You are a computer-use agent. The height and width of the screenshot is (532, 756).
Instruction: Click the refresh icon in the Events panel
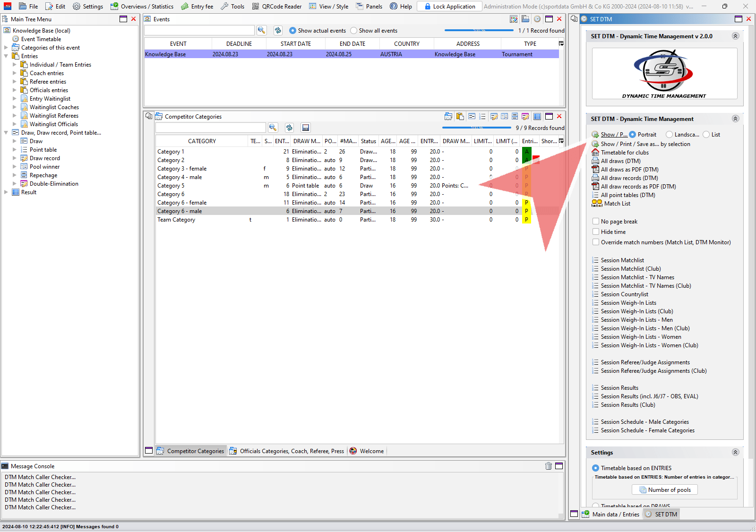(278, 30)
